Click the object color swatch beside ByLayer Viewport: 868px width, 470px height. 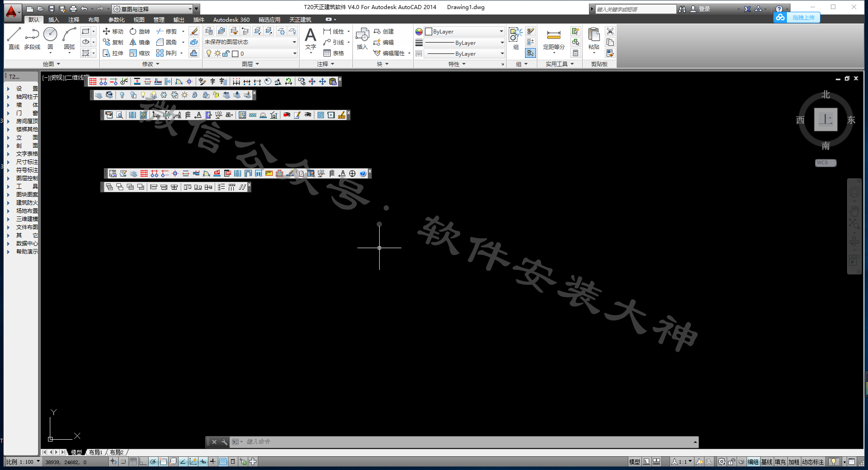[x=428, y=32]
